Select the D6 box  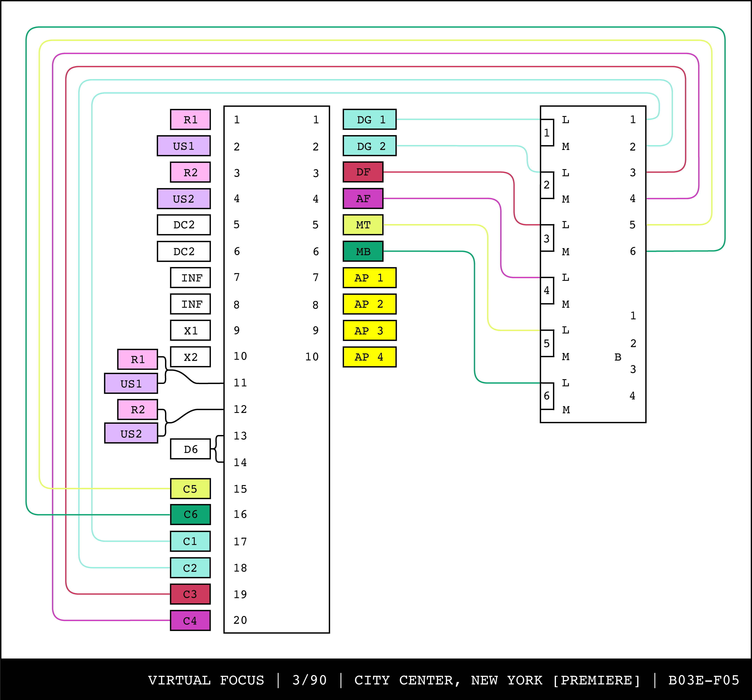coord(190,449)
